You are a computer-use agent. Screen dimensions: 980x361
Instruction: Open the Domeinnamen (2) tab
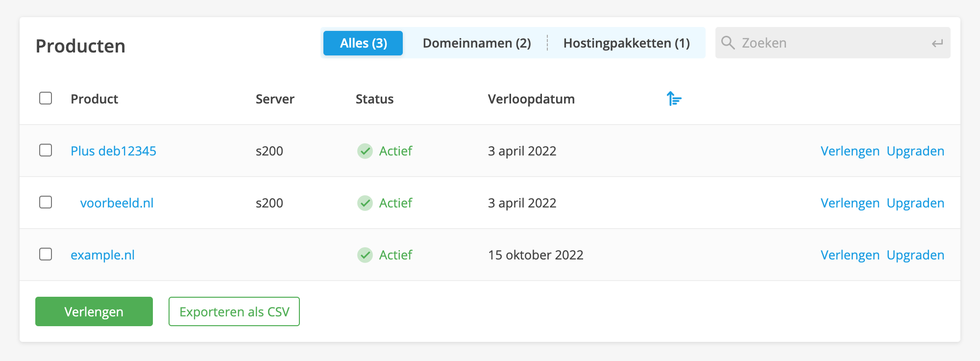click(x=476, y=43)
